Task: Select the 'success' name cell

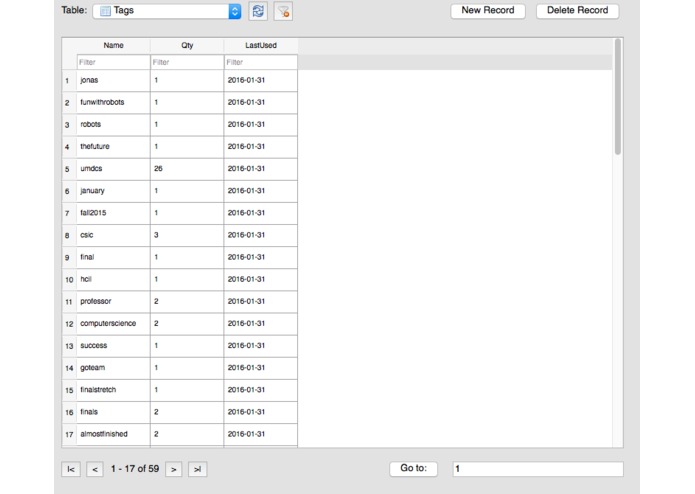Action: 113,346
